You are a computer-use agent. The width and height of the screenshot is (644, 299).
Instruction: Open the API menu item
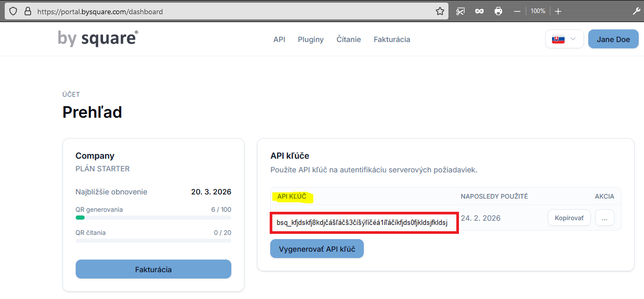[x=279, y=39]
